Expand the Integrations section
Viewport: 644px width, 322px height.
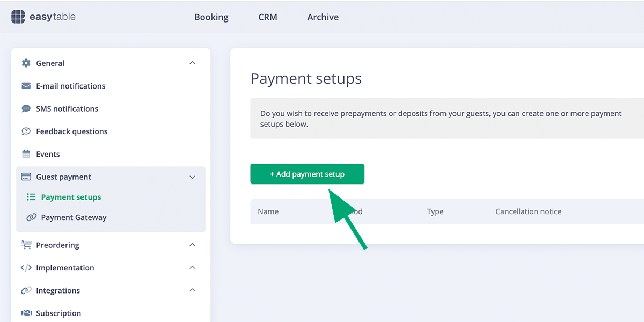click(x=192, y=290)
